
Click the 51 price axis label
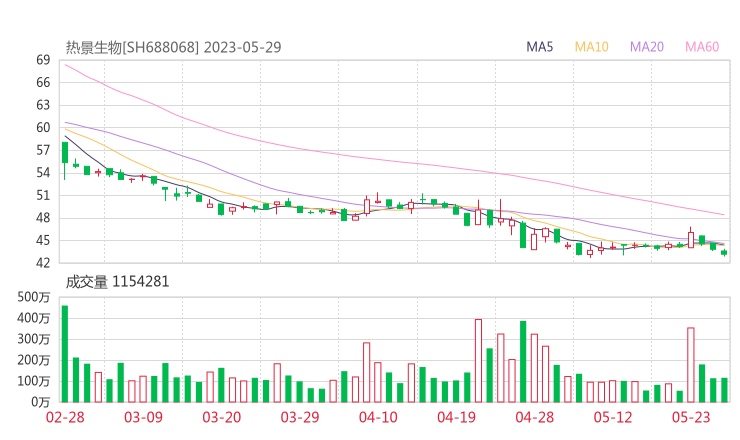point(43,195)
